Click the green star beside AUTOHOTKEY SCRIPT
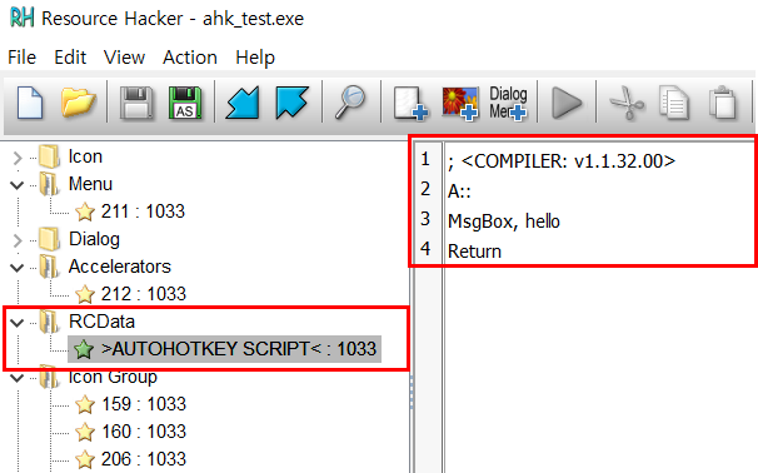 coord(84,349)
